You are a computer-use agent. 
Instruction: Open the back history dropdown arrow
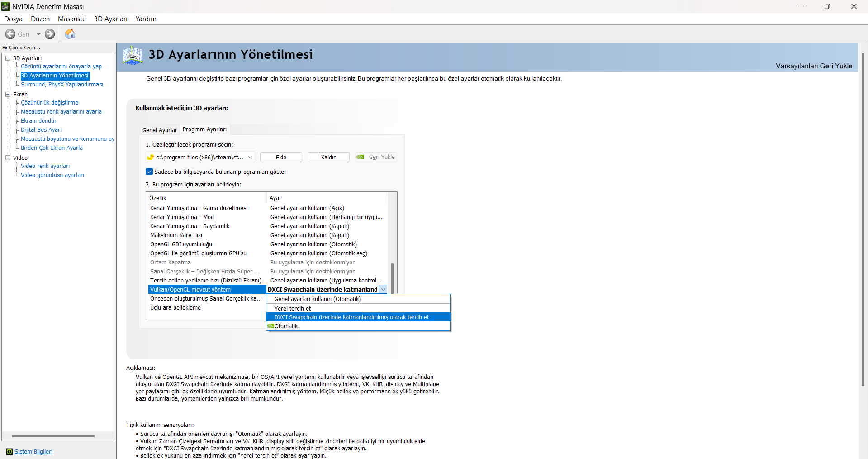point(38,34)
